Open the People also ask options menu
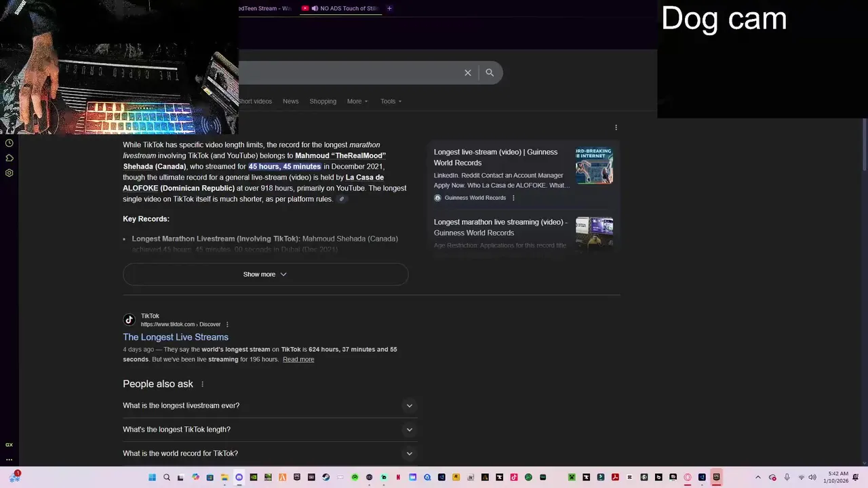Image resolution: width=868 pixels, height=488 pixels. (x=202, y=384)
